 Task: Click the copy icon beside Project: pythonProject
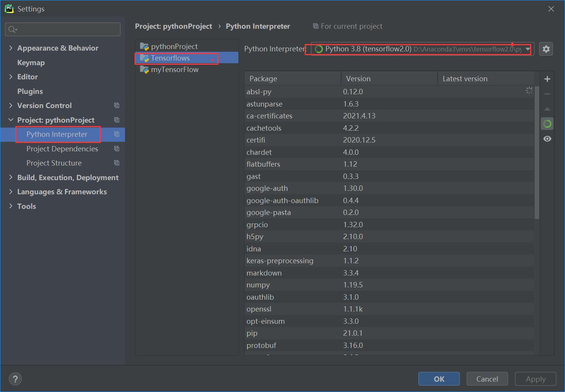[x=117, y=120]
